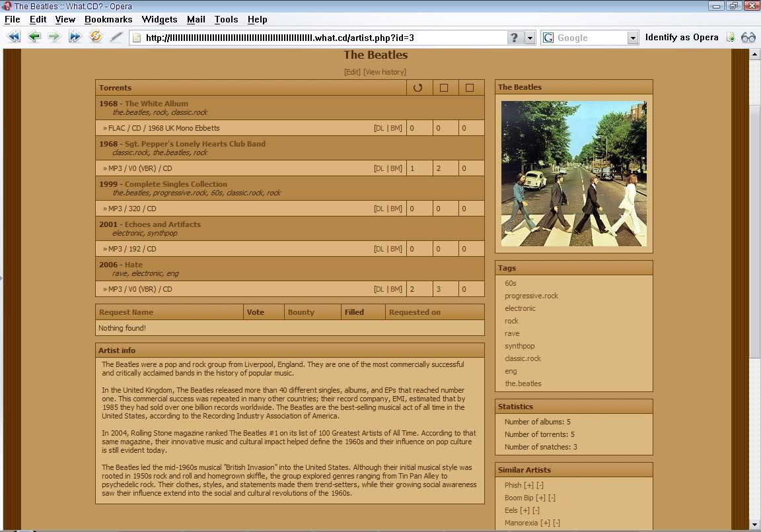The width and height of the screenshot is (761, 532).
Task: Click the Fast Forward navigation icon
Action: (x=75, y=36)
